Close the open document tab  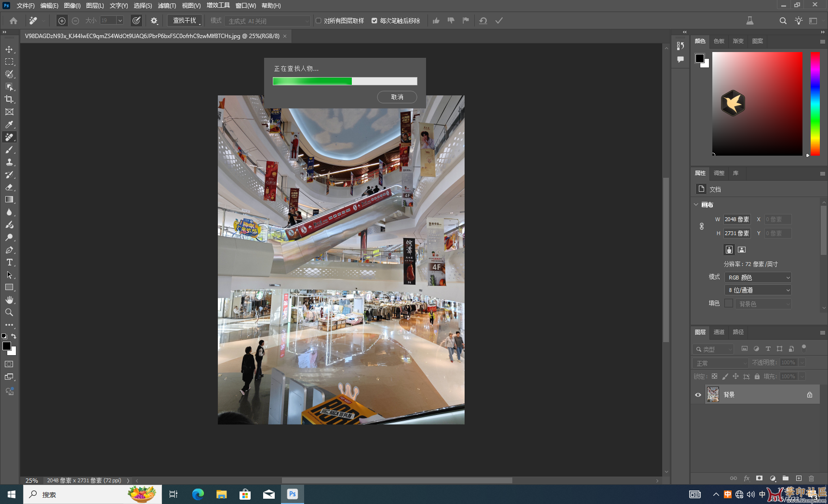coord(285,36)
